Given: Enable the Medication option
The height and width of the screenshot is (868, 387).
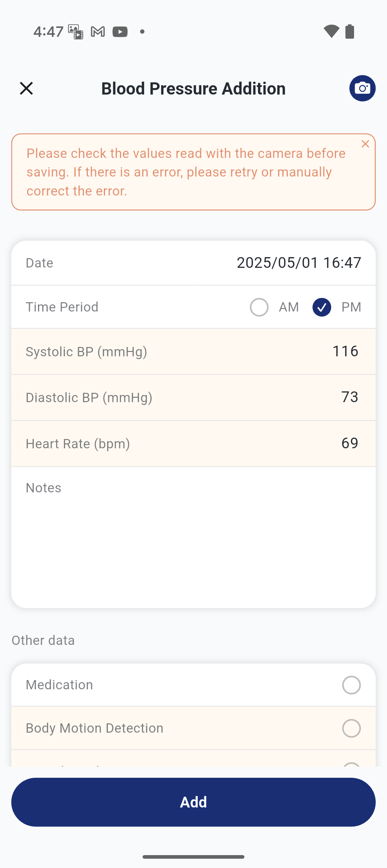Looking at the screenshot, I should coord(351,685).
